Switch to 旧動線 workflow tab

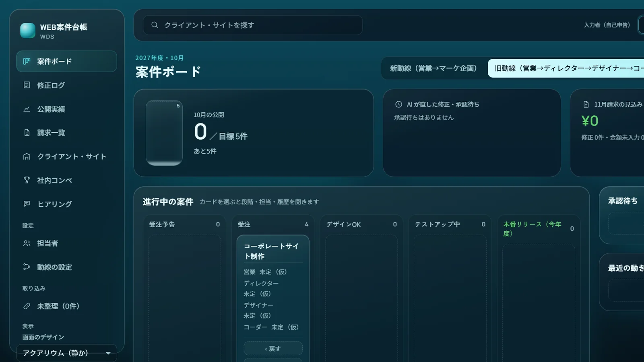coord(566,68)
